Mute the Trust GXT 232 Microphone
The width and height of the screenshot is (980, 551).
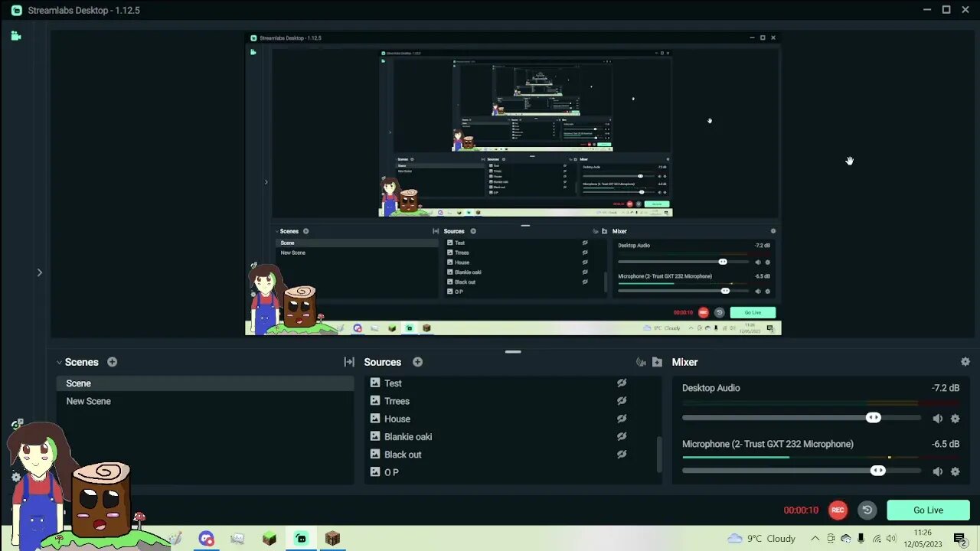click(938, 471)
